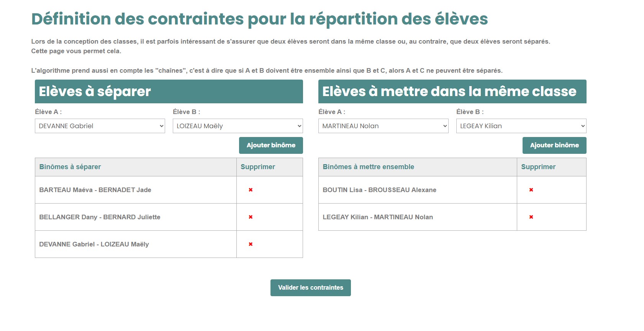Remove the BOUTIN Lisa - BROUSSEAU Alexane pair

pos(531,190)
